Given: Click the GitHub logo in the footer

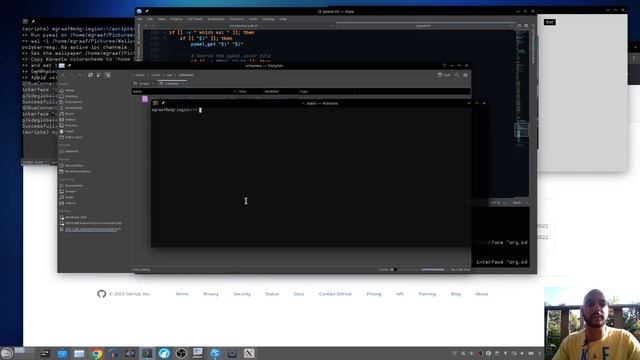Looking at the screenshot, I should 102,294.
